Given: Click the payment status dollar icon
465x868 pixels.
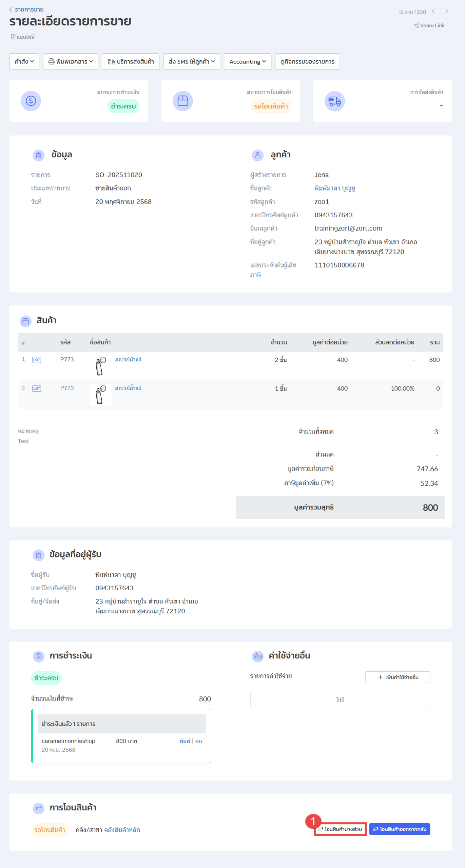Looking at the screenshot, I should point(31,101).
